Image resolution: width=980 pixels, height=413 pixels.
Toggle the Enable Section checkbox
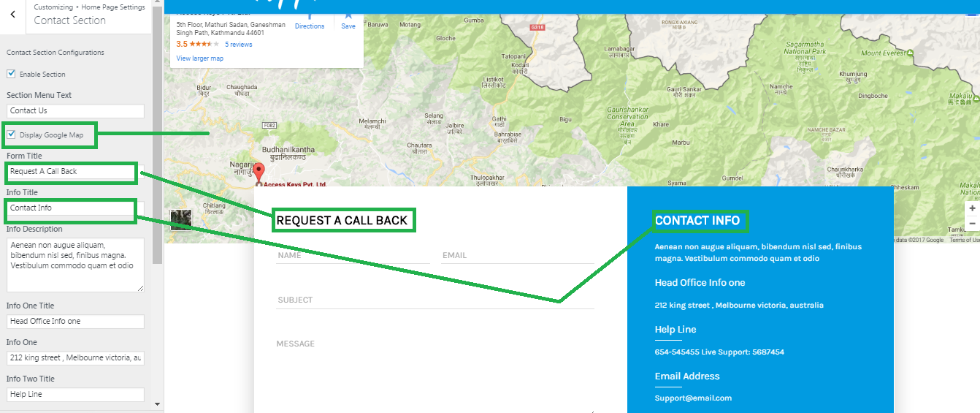click(11, 74)
